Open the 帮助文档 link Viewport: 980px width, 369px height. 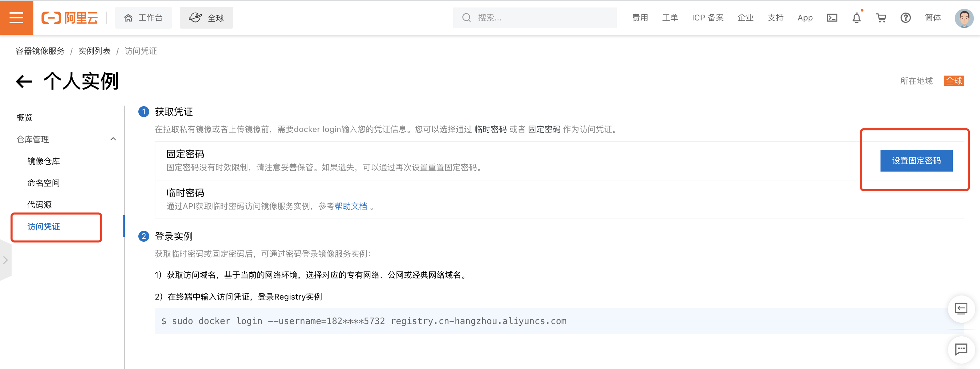point(350,206)
